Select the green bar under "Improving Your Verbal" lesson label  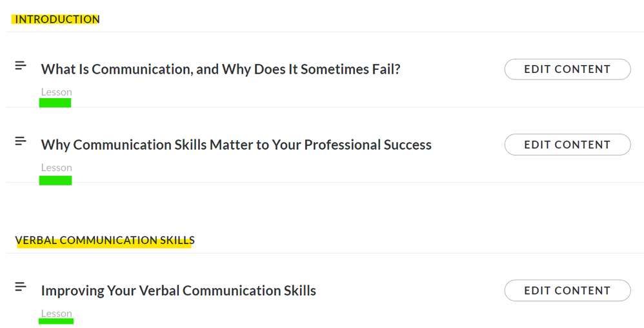point(56,322)
